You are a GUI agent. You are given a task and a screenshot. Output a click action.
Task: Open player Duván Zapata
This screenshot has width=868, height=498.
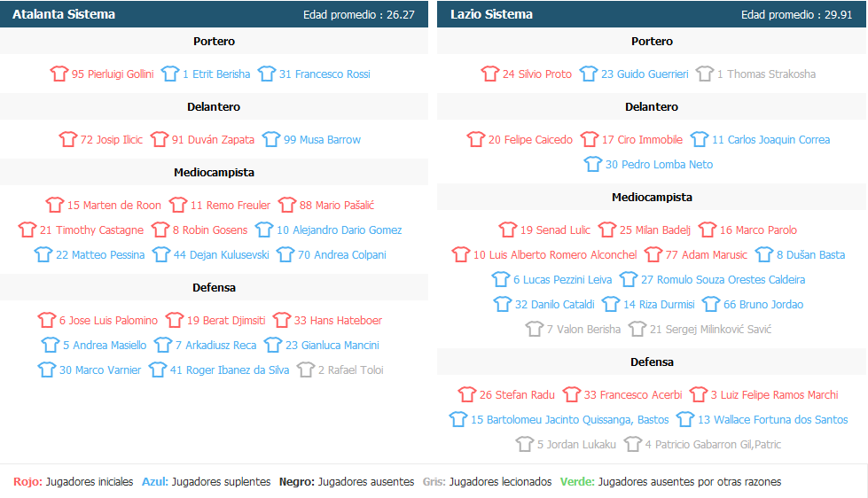tap(213, 140)
